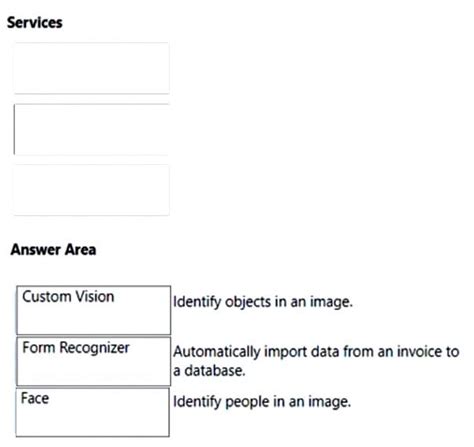Click the topmost empty Services slot
This screenshot has width=474, height=447.
[92, 68]
